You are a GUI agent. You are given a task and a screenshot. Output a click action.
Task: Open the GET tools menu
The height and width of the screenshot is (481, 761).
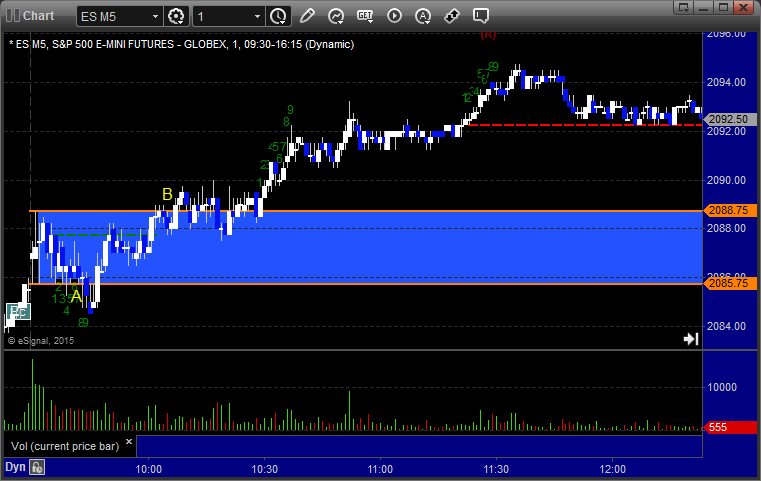(x=365, y=16)
